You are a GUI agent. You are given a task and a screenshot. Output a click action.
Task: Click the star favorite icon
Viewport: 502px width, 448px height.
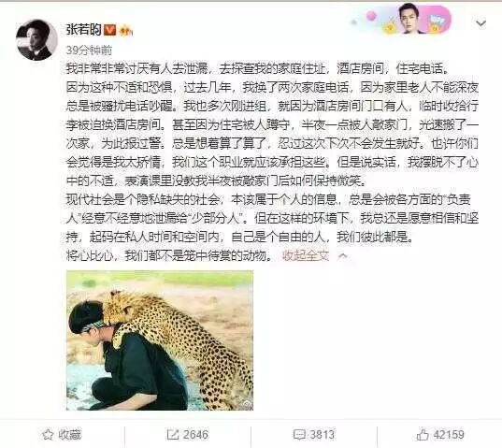[48, 435]
